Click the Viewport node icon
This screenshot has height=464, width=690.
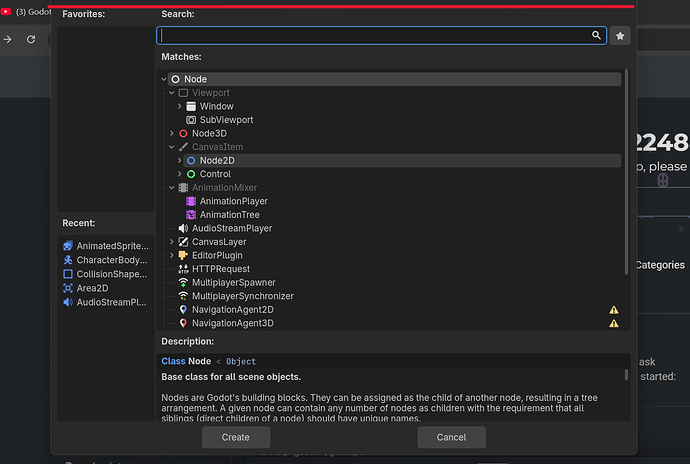coord(184,93)
